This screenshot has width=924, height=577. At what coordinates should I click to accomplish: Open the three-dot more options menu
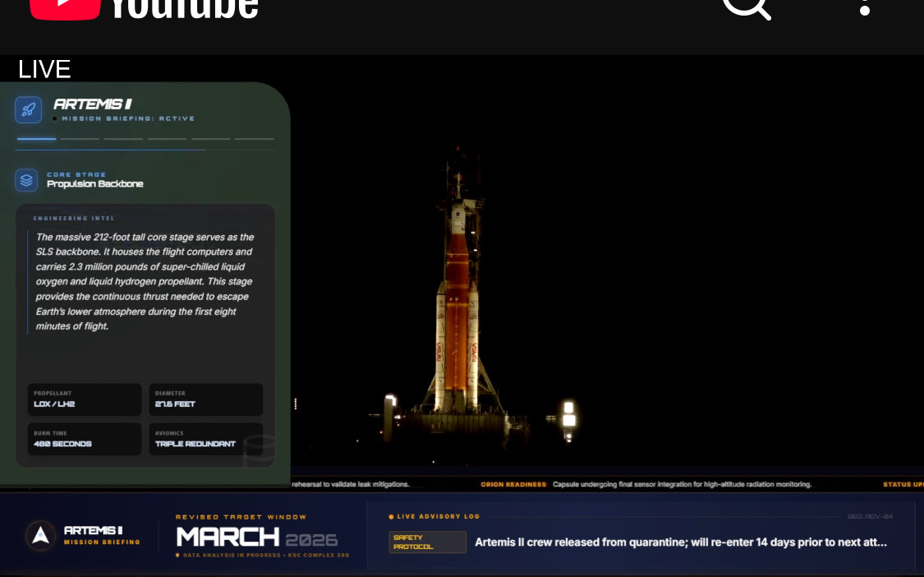(865, 7)
